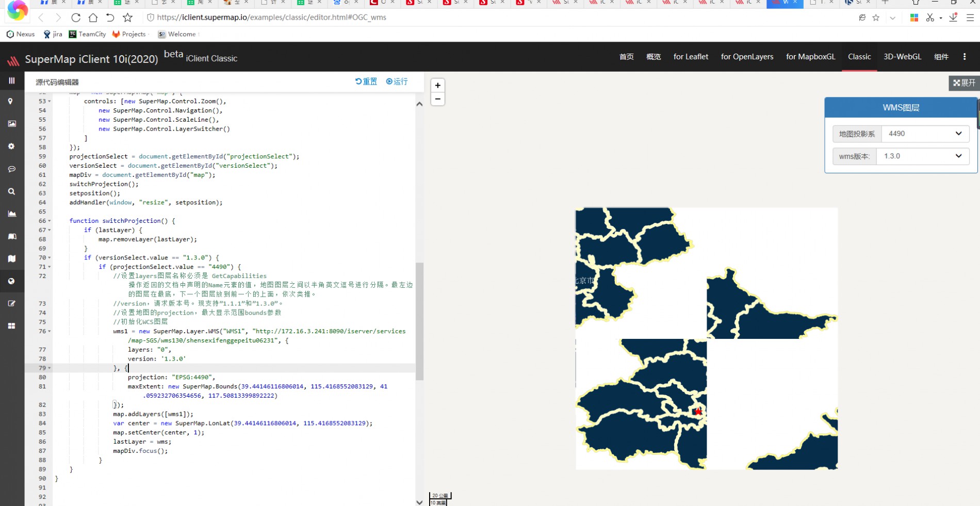Open the area chart sidebar category

11,214
